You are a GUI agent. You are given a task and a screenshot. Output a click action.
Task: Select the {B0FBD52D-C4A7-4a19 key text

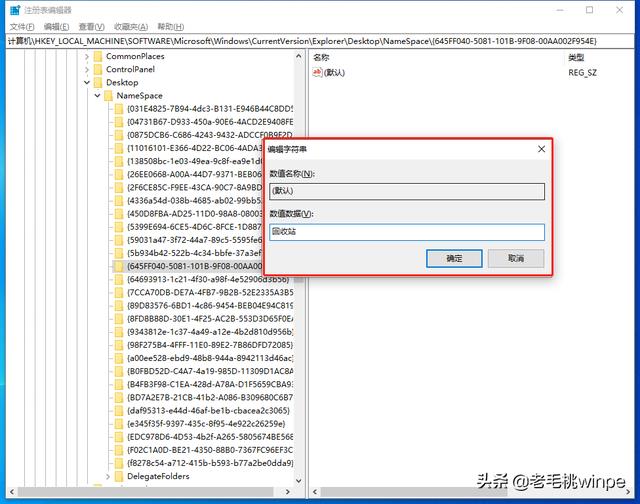210,371
